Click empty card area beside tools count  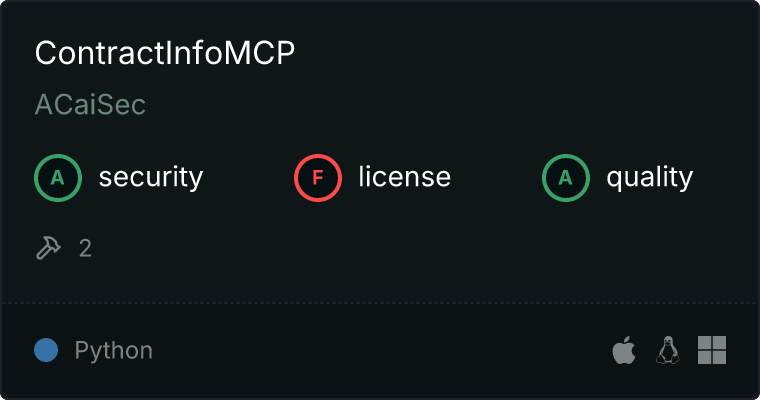click(x=388, y=249)
